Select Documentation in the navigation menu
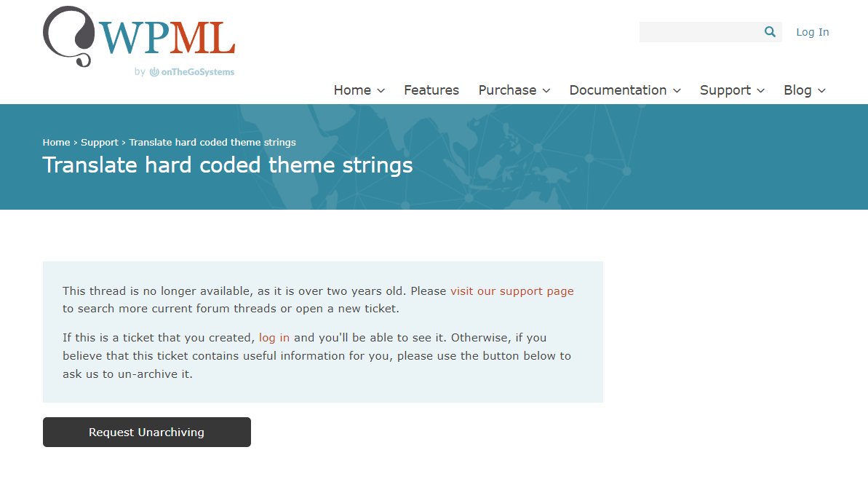 (618, 90)
